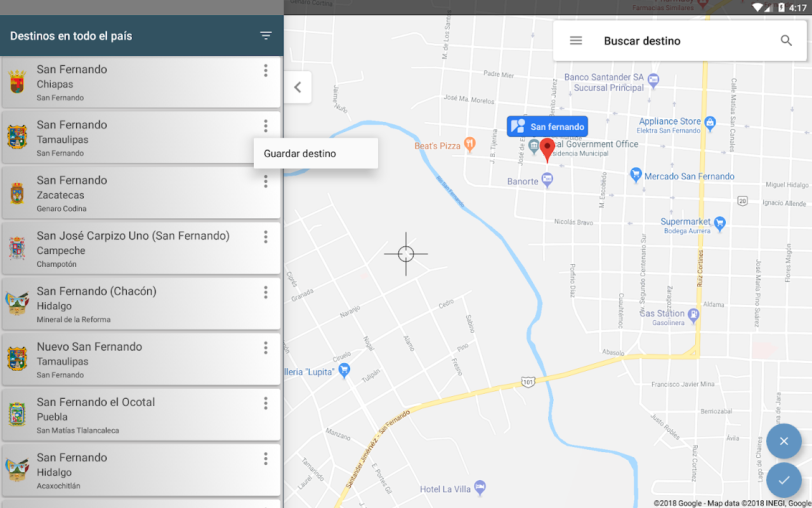
Task: Tap the map crosshair target
Action: click(x=406, y=254)
